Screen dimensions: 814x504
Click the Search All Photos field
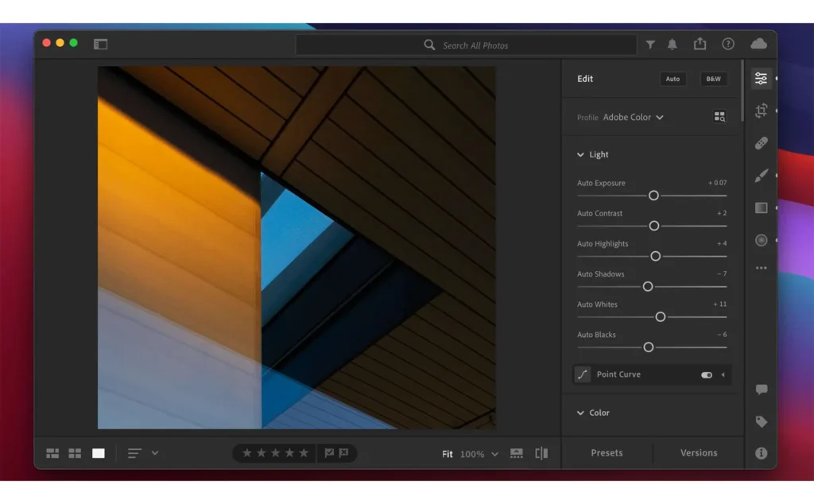[x=466, y=45]
